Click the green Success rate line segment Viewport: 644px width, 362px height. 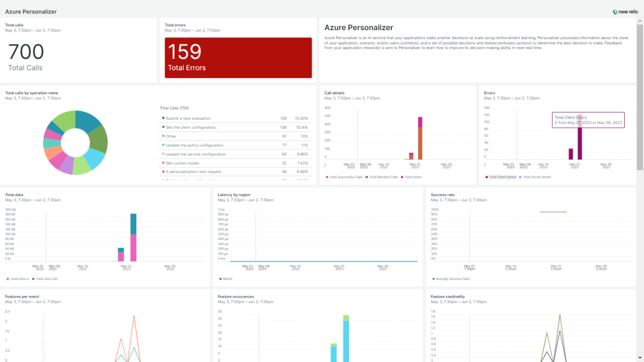click(553, 212)
